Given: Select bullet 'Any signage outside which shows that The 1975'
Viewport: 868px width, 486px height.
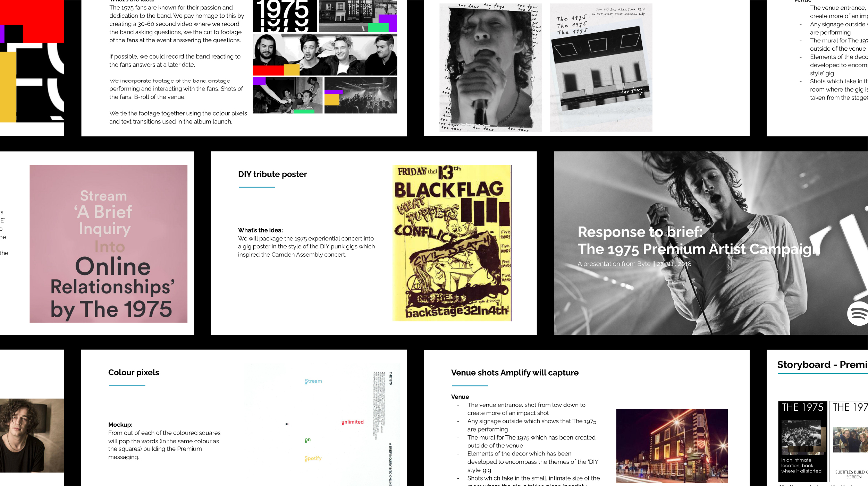Looking at the screenshot, I should (532, 421).
